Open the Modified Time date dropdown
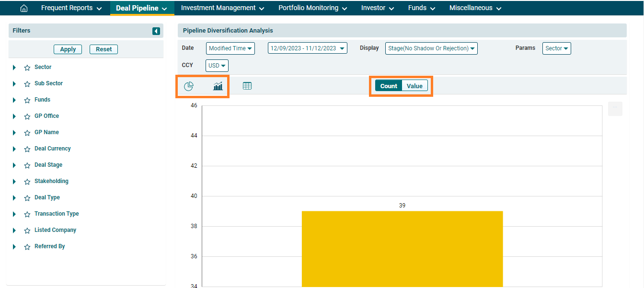Viewport: 644px width, 288px height. click(x=230, y=48)
